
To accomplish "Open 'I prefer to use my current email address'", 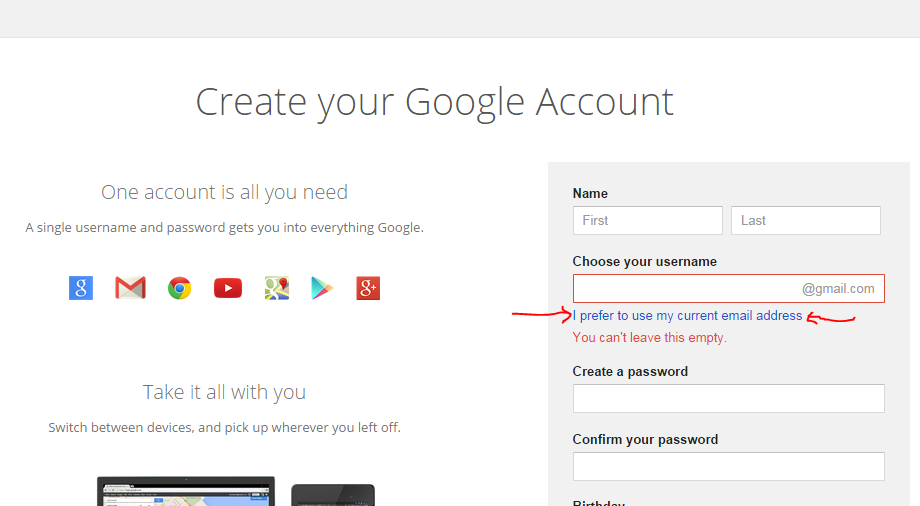I will pos(687,316).
